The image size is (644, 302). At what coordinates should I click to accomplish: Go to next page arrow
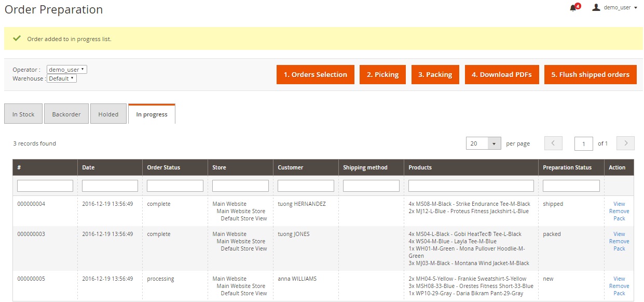coord(626,143)
